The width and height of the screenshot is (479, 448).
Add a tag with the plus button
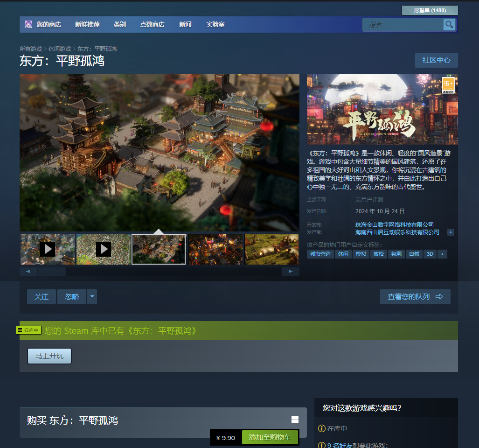[x=442, y=254]
